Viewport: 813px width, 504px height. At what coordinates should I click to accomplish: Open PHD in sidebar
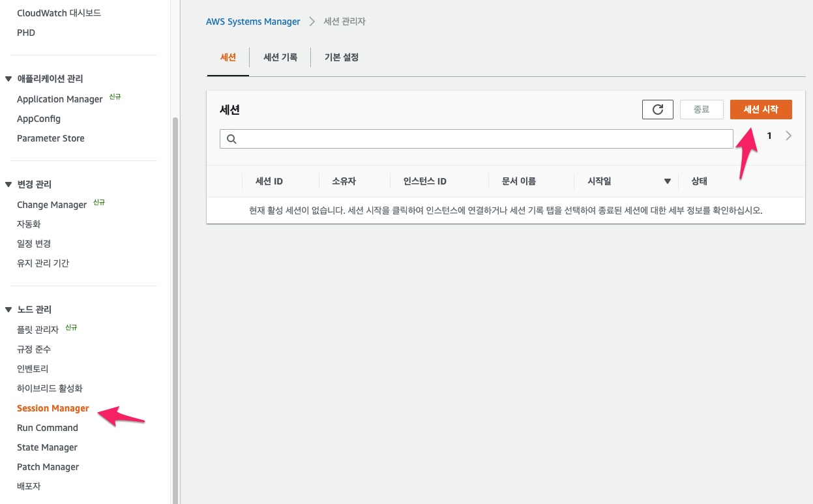(x=26, y=33)
